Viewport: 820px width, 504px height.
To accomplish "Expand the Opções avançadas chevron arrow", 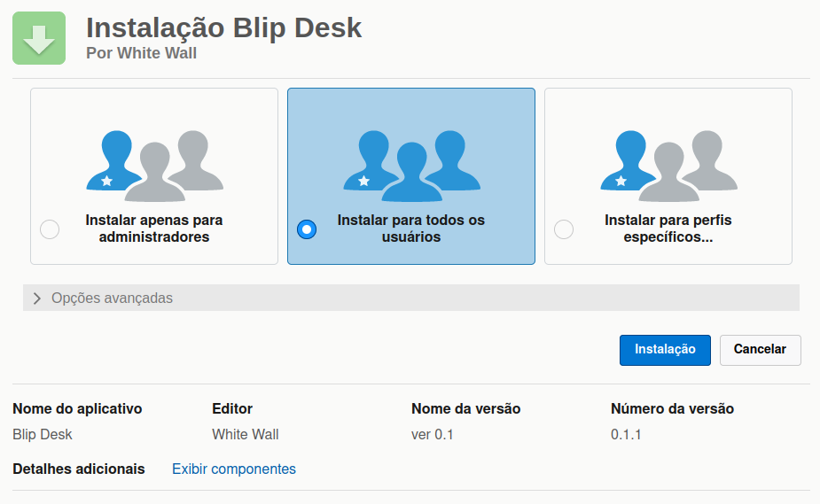I will pos(37,299).
